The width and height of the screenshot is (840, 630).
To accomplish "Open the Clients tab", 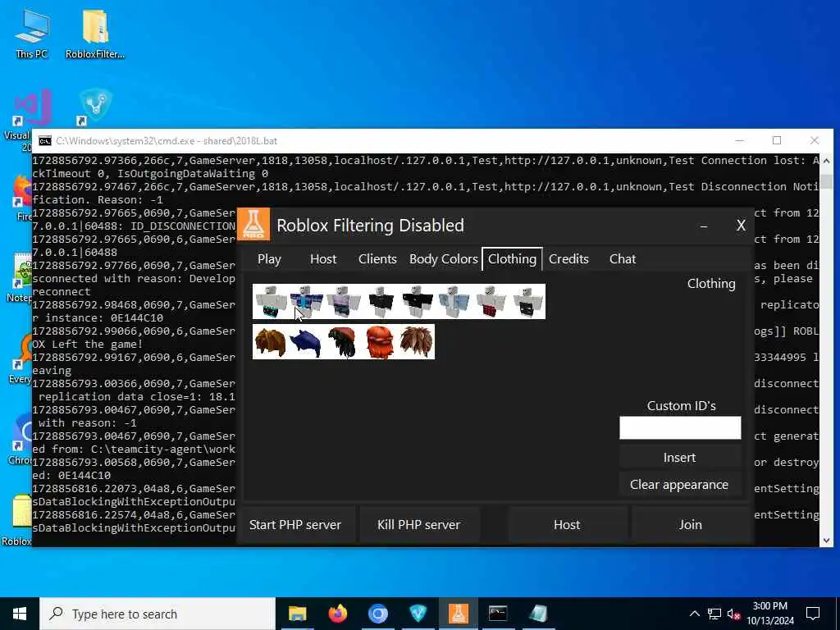I will coord(377,258).
